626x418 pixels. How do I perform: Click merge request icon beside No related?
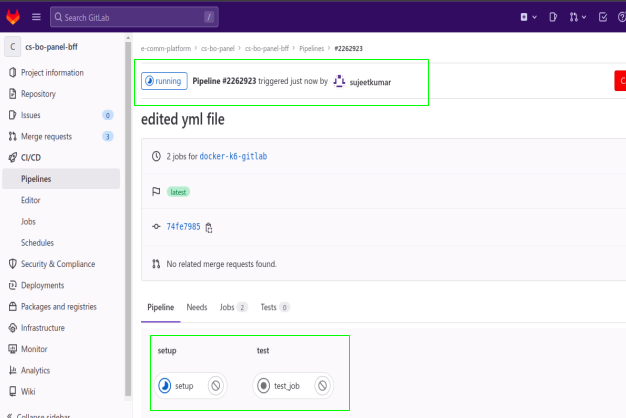tap(156, 264)
